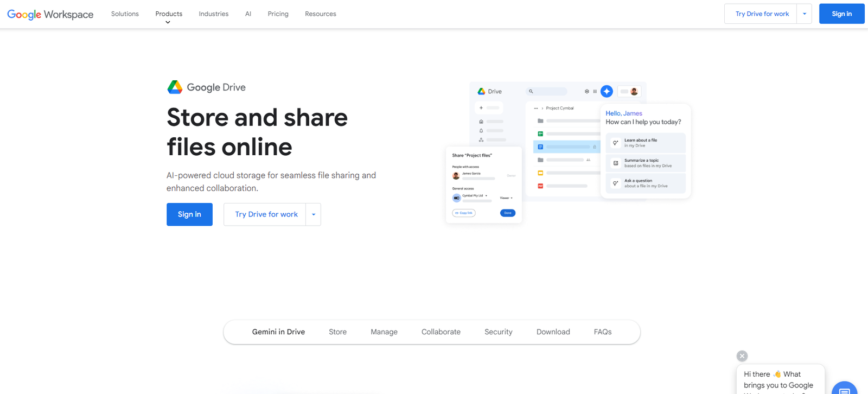The image size is (868, 394).
Task: Open the blue chat widget icon
Action: tap(844, 390)
